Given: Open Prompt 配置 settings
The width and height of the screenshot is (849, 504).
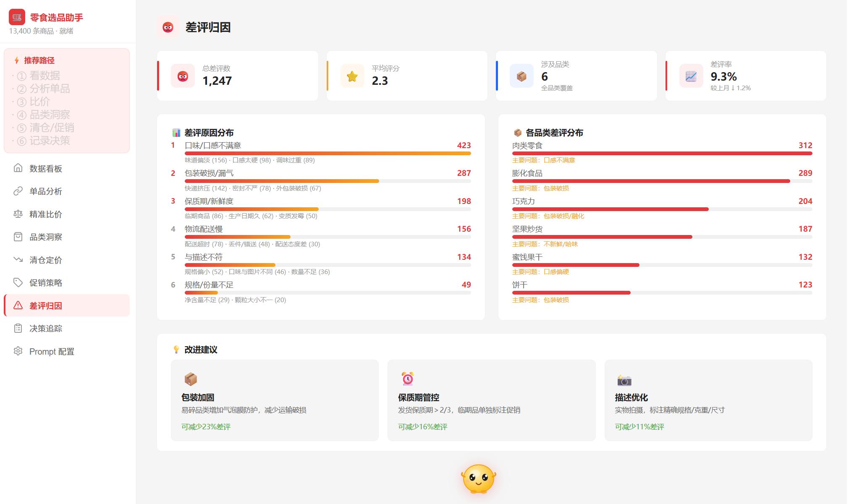Looking at the screenshot, I should [67, 351].
